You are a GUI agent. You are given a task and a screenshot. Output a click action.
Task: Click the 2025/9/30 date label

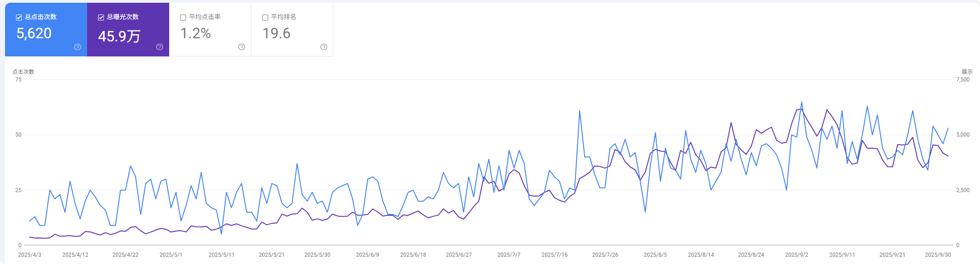pos(938,255)
